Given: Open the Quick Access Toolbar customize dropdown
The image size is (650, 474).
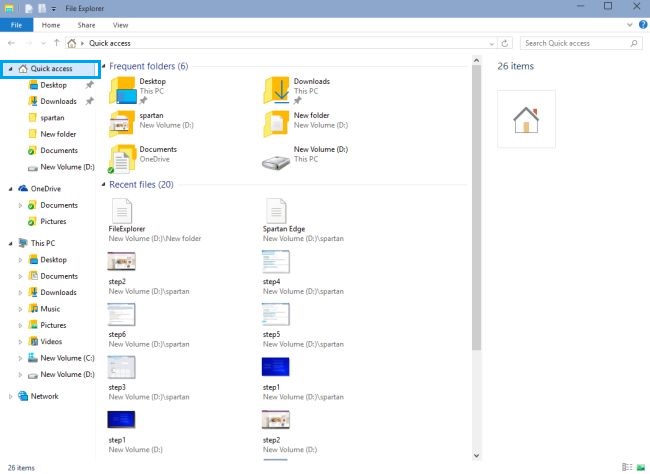Looking at the screenshot, I should point(53,9).
